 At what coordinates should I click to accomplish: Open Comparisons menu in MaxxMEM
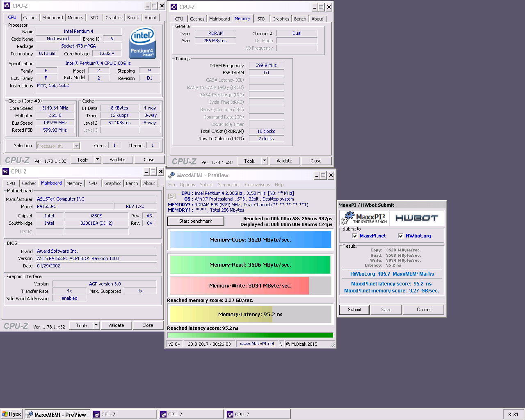258,185
